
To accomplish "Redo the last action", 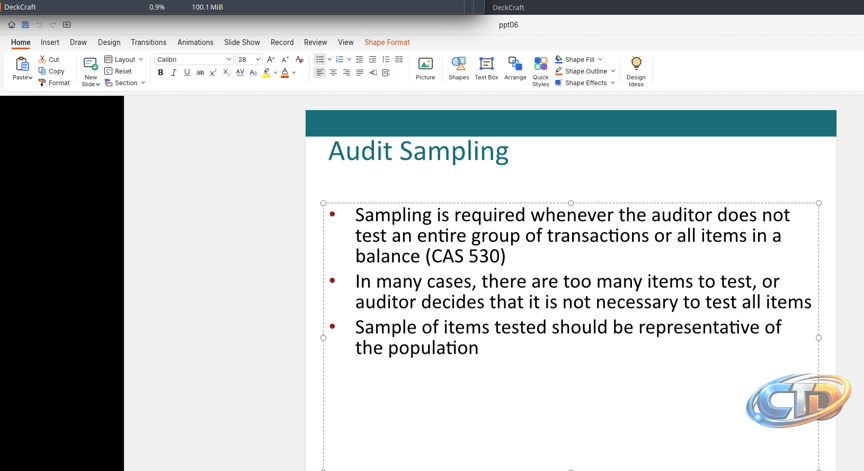I will point(53,25).
